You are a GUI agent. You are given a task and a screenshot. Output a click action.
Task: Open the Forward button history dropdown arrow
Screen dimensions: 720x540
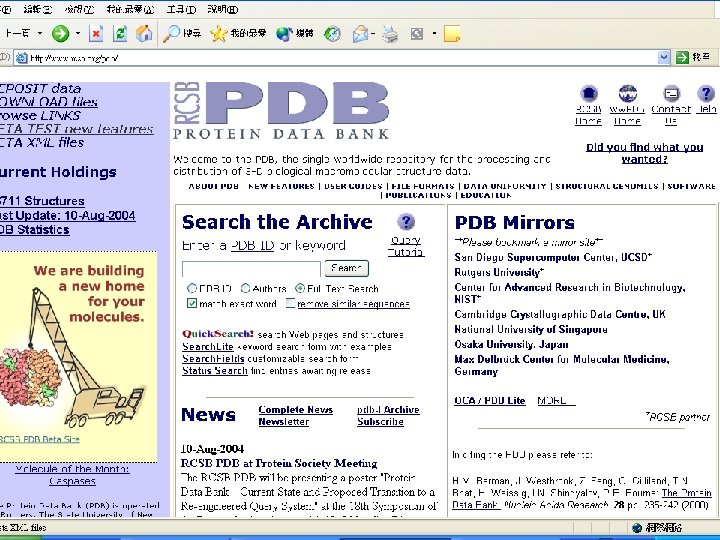pos(78,33)
